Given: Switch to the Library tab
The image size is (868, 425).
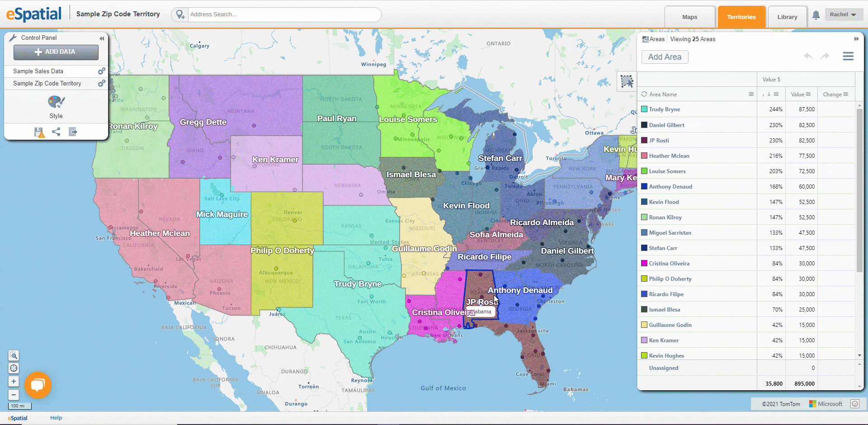Looking at the screenshot, I should tap(787, 17).
